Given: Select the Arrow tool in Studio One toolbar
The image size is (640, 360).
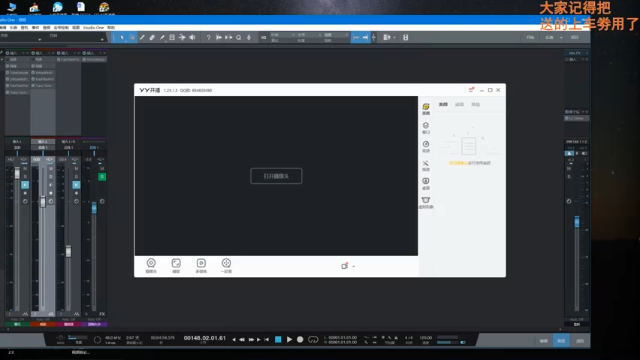Looking at the screenshot, I should [122, 38].
